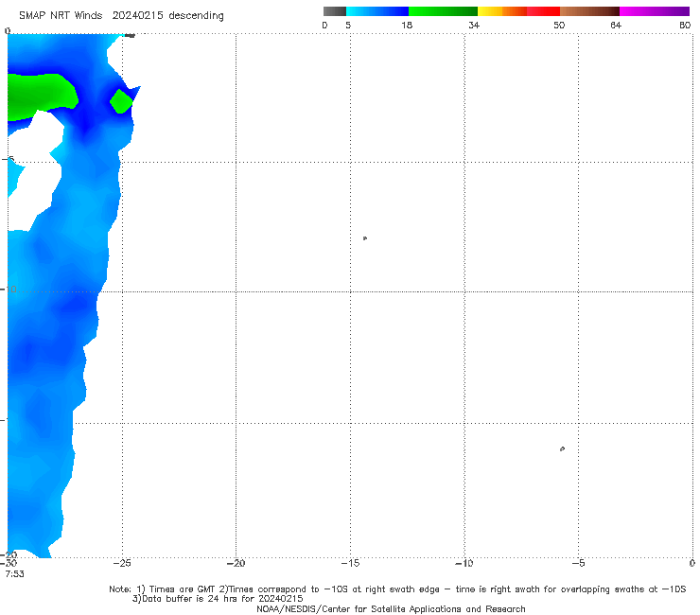
Task: Click the longitude label '-5' on the bottom axis
Action: click(x=578, y=563)
